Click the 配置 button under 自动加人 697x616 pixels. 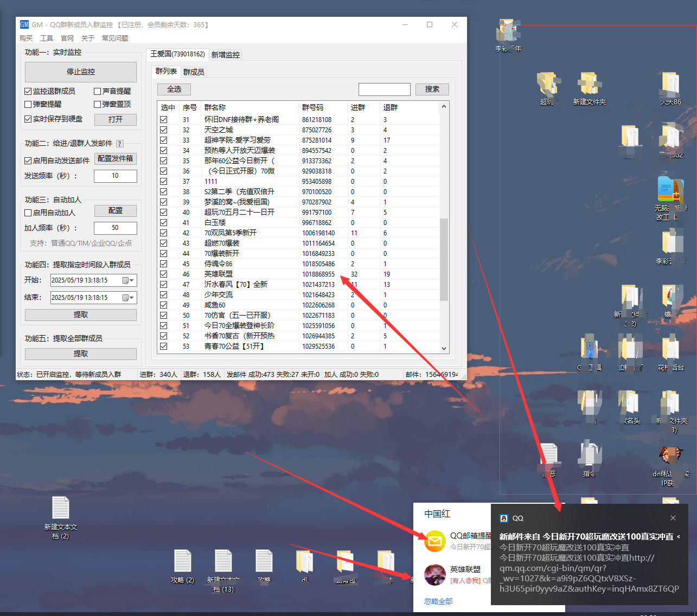pos(116,210)
